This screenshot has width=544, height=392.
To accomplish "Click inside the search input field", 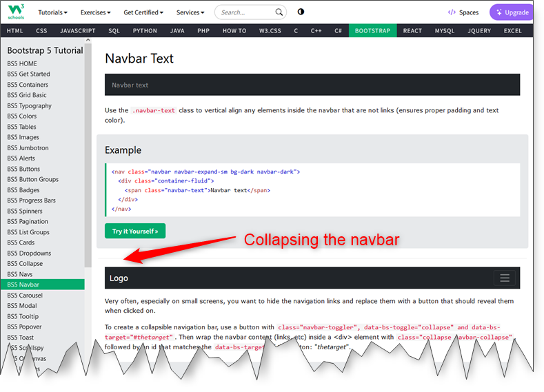I will coord(245,12).
